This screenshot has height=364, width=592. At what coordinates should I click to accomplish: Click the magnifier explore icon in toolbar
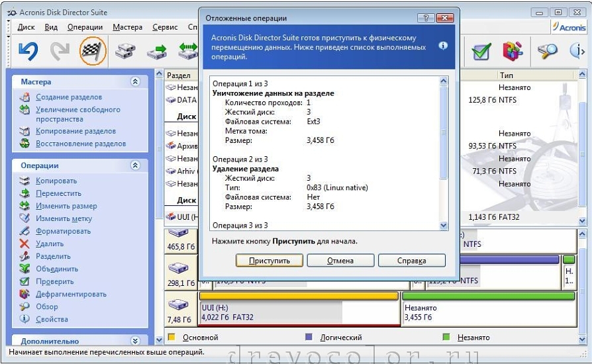coord(548,51)
